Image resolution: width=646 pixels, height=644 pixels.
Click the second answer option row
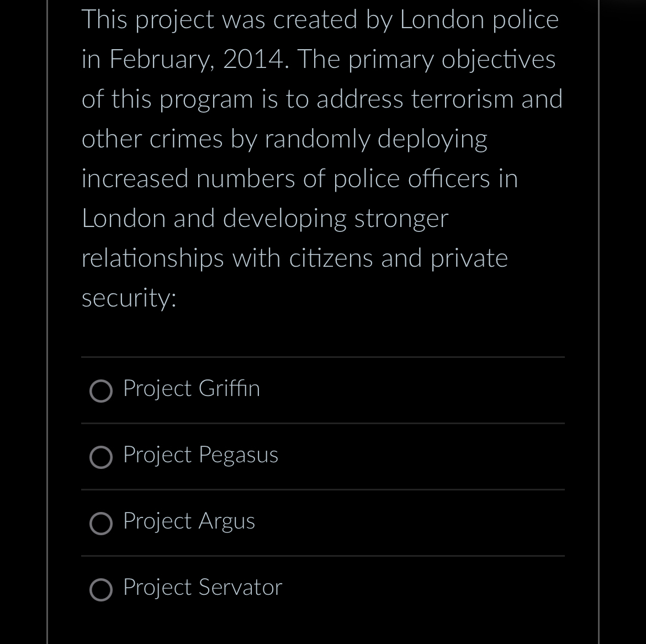(x=323, y=456)
